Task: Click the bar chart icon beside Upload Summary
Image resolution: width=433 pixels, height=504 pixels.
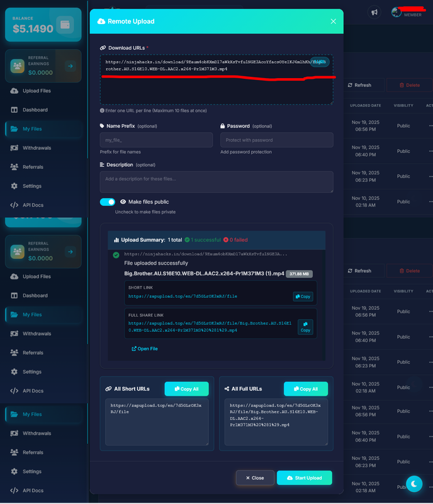Action: (116, 240)
